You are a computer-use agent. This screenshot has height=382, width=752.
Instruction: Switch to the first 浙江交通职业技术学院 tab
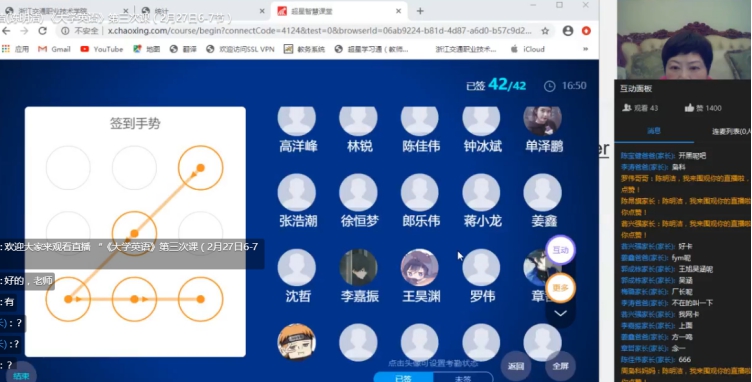pyautogui.click(x=66, y=11)
